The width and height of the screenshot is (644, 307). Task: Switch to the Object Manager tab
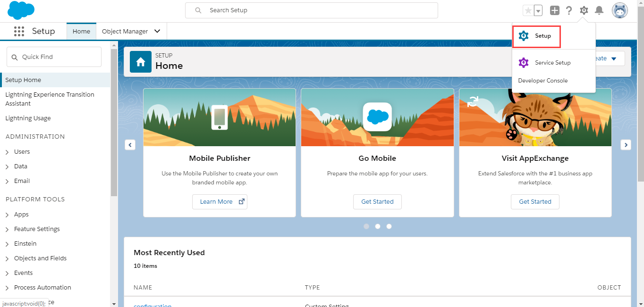pyautogui.click(x=125, y=32)
